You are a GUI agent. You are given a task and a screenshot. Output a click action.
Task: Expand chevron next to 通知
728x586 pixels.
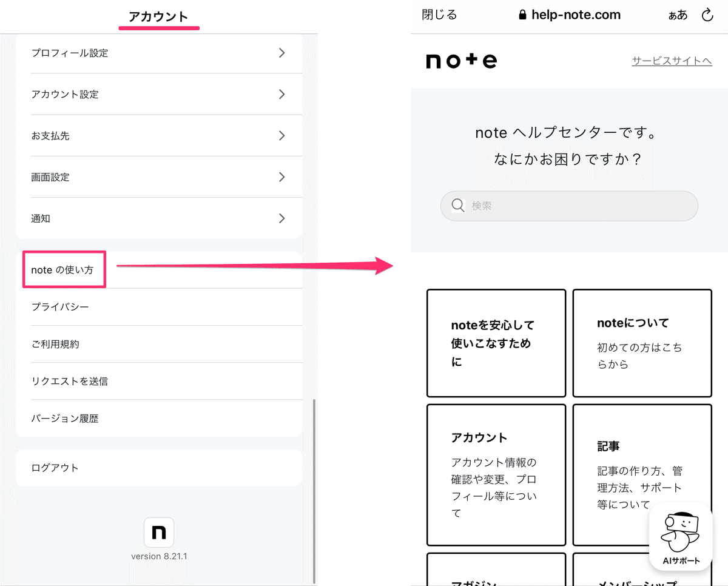pos(281,218)
